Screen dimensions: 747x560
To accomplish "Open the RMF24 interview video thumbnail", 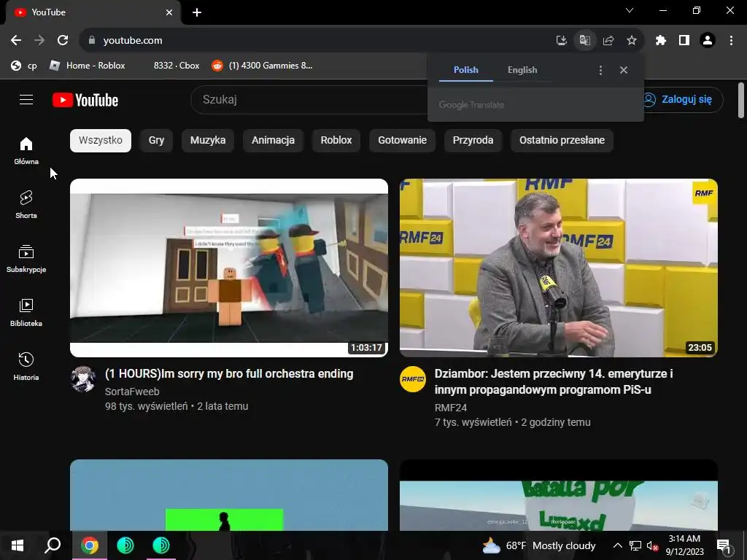I will 559,268.
